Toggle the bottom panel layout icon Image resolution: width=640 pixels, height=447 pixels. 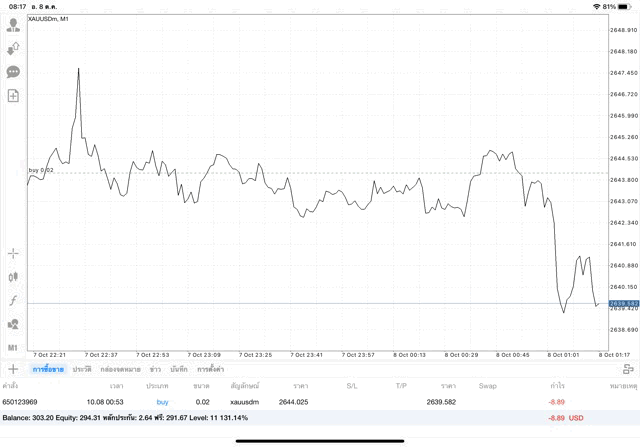(x=628, y=369)
